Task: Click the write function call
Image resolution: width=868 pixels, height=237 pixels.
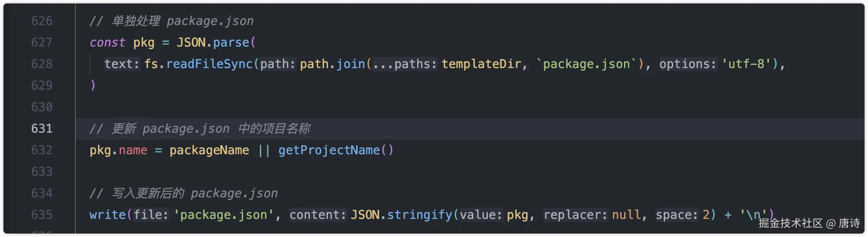Action: point(107,215)
